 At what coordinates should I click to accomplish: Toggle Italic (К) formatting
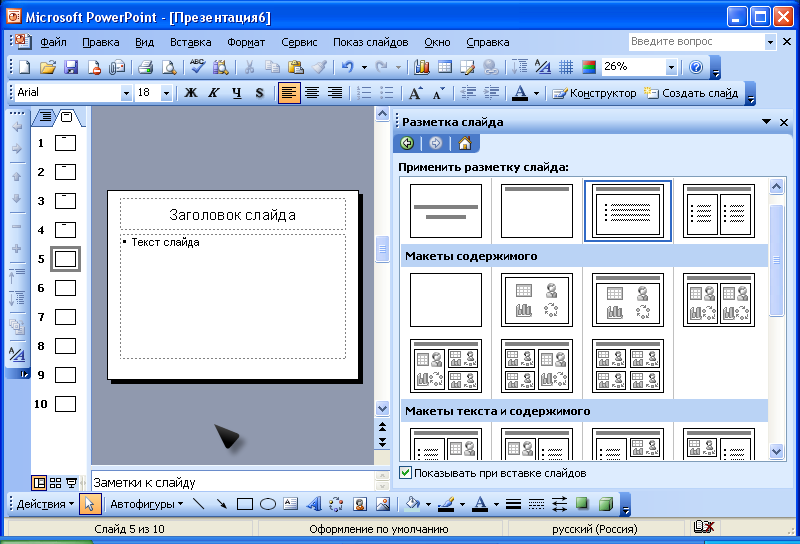(214, 93)
